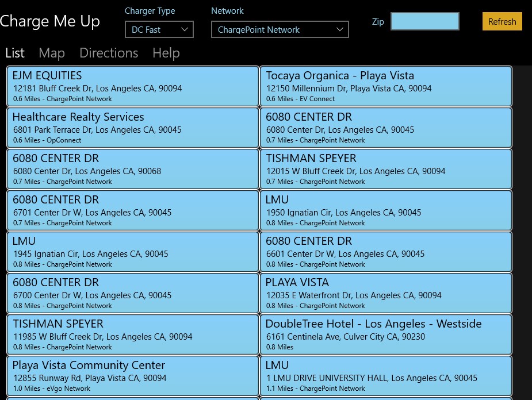Click '6080 Center Dr, Los Angeles CA, 90045' address
This screenshot has height=400, width=532.
[x=340, y=130]
